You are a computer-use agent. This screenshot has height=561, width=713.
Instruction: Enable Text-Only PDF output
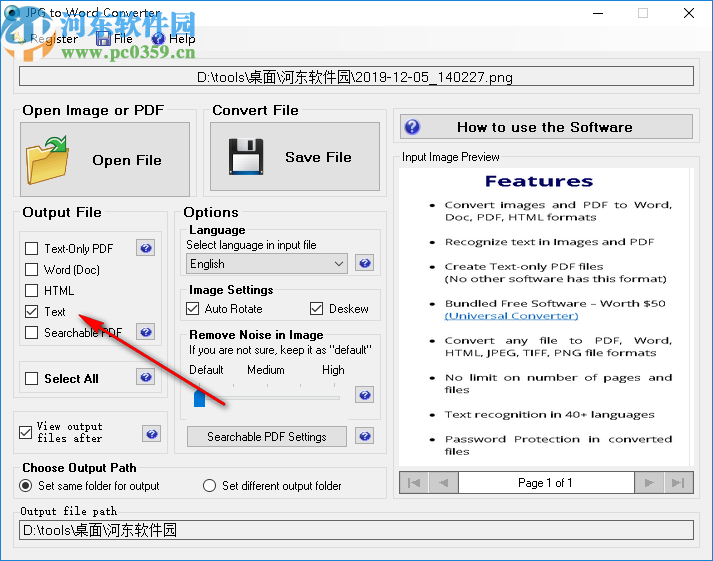(31, 249)
